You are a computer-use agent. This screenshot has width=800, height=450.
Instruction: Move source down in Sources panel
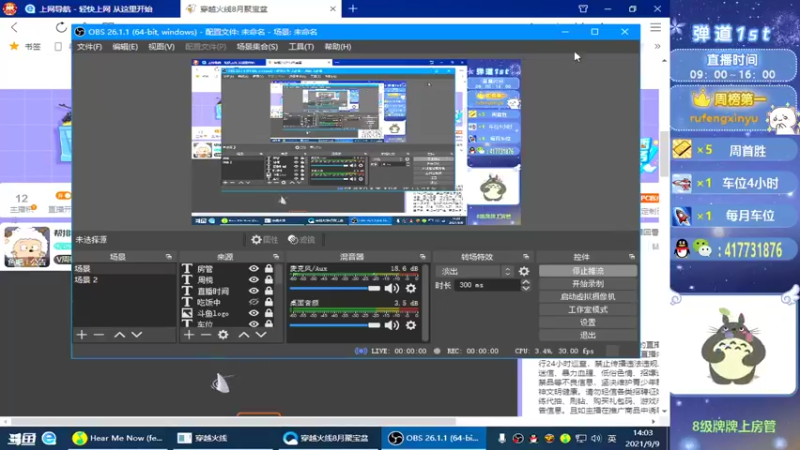coord(261,335)
